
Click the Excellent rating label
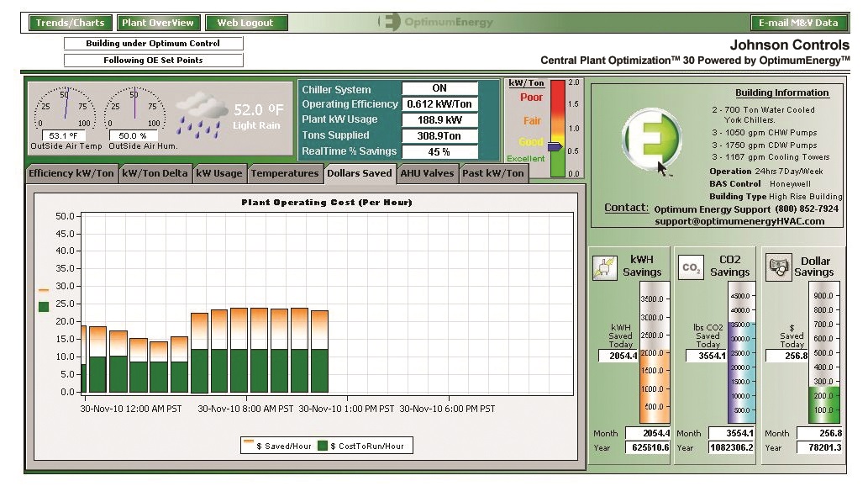pos(526,158)
